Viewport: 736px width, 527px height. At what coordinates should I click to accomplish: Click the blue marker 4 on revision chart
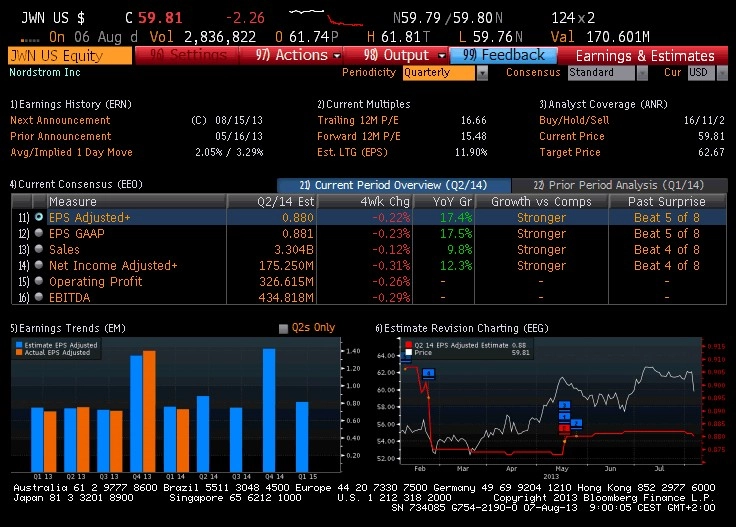[x=428, y=374]
